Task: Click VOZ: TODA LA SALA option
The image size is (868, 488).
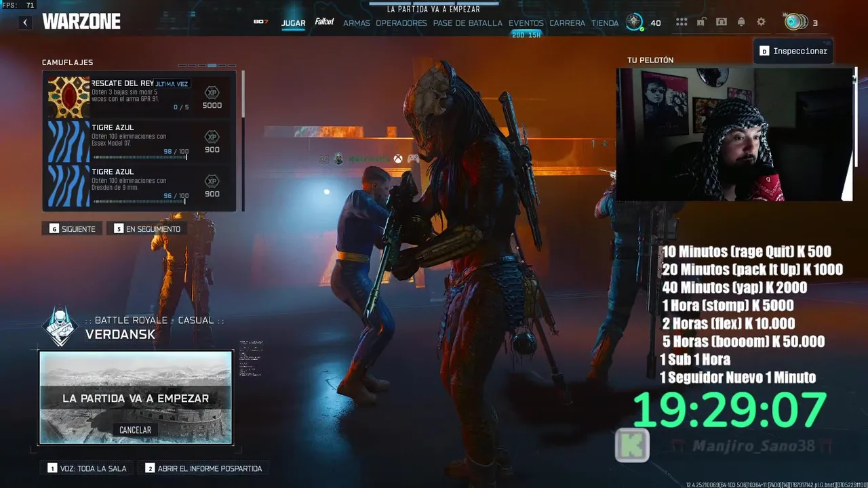Action: point(87,468)
